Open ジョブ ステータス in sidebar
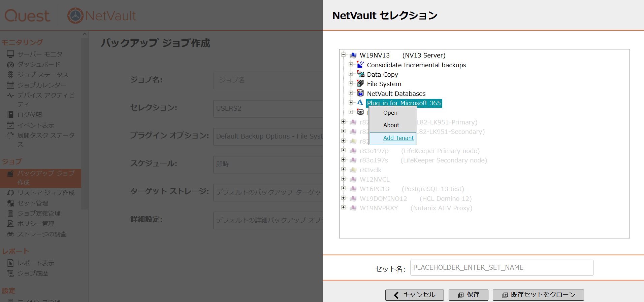 43,75
